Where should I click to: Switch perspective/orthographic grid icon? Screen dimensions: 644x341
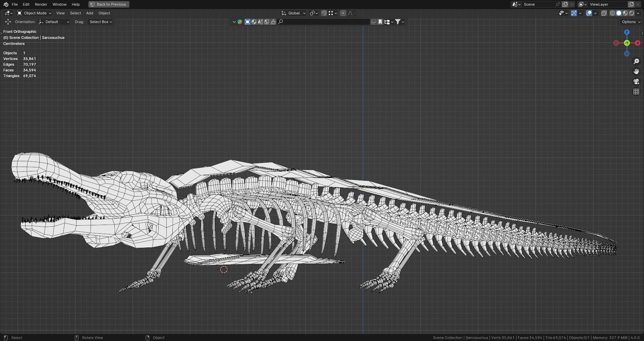pos(636,92)
